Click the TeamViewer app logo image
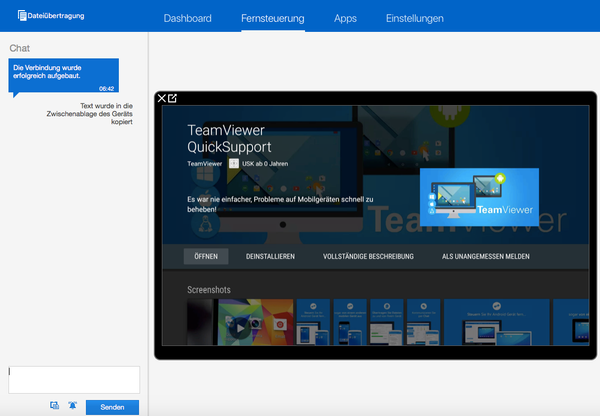 click(x=479, y=195)
